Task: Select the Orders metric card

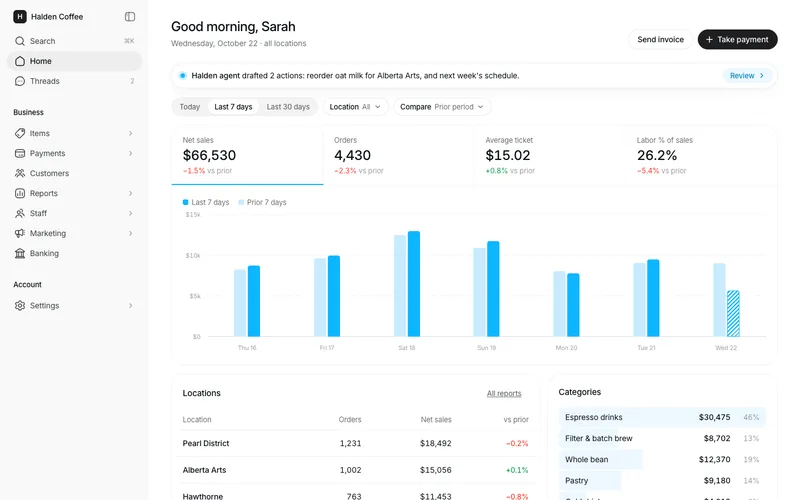Action: pos(399,156)
